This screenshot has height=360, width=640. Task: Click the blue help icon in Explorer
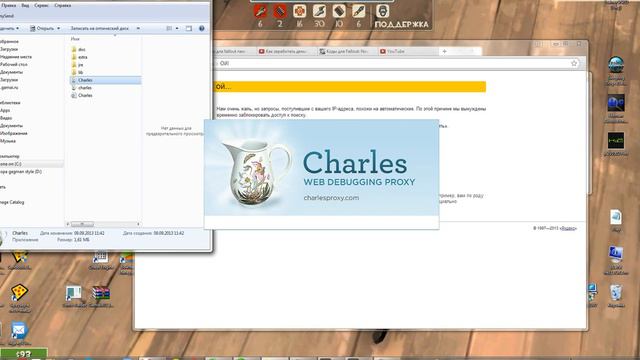(202, 29)
